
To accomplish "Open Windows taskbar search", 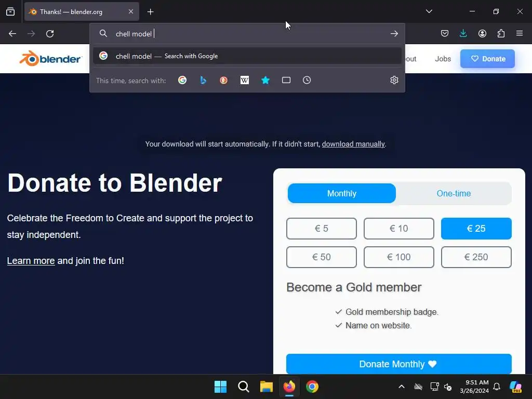I will 244,387.
